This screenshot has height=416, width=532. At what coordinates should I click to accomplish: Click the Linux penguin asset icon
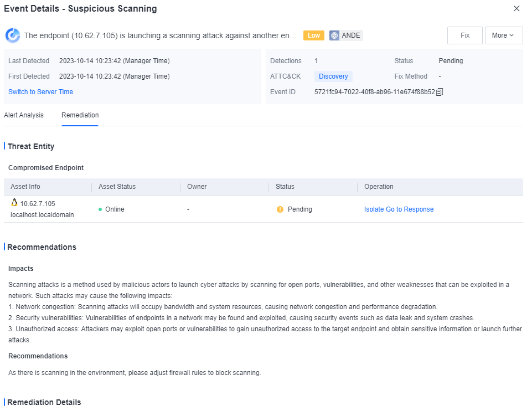tap(14, 203)
